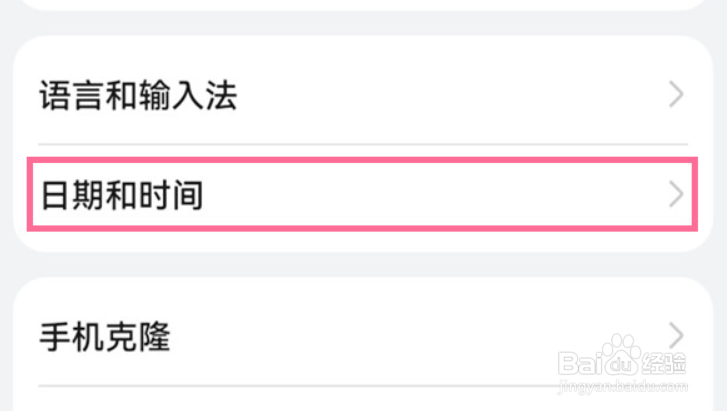The width and height of the screenshot is (727, 411).
Task: Tap the cut-off row below 手机克隆
Action: pos(363,400)
